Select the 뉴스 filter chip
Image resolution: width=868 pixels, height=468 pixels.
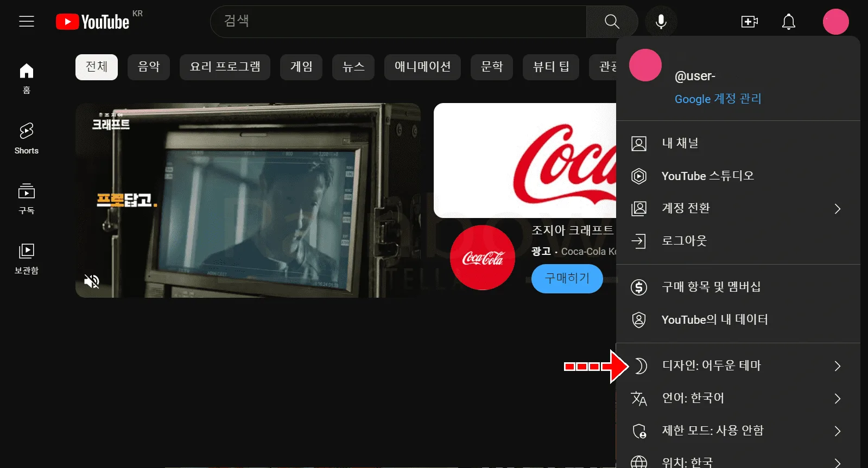(x=353, y=67)
